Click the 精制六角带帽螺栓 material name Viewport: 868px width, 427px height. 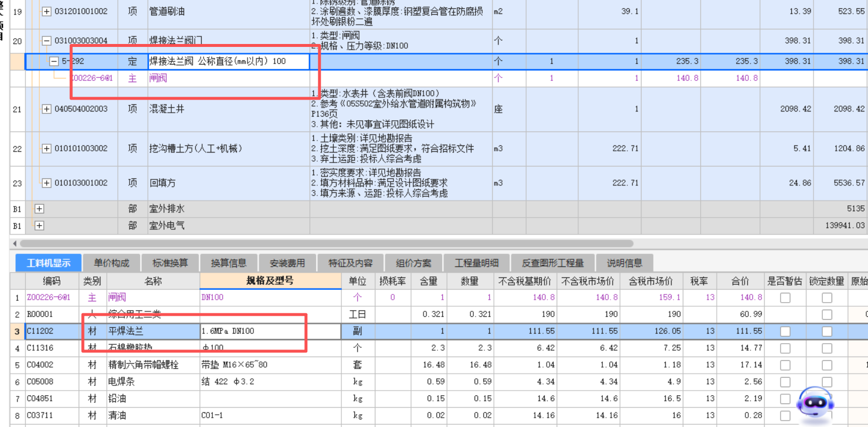pyautogui.click(x=144, y=365)
